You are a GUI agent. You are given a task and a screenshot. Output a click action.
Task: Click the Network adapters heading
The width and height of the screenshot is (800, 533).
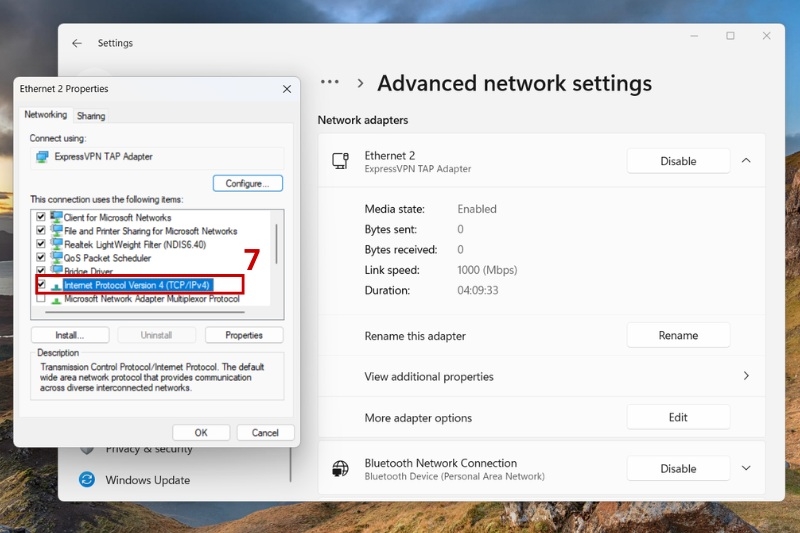pyautogui.click(x=363, y=120)
